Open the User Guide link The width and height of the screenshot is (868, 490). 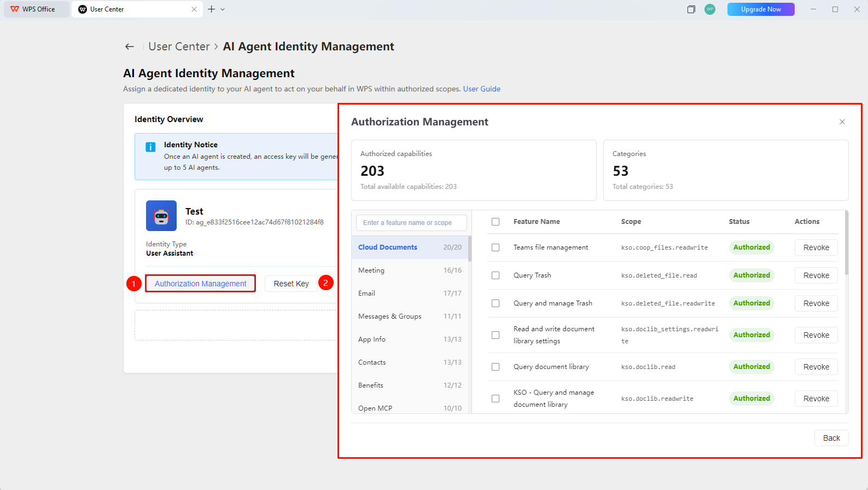pos(482,89)
